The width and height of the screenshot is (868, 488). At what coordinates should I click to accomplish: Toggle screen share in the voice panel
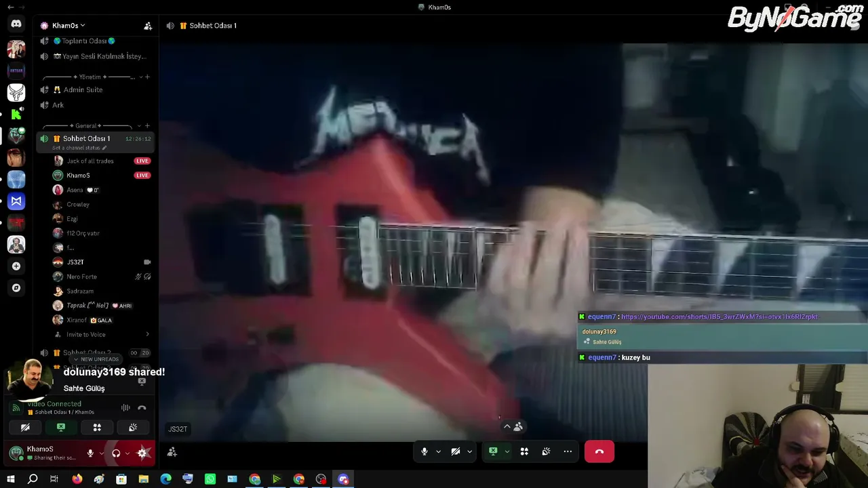[x=61, y=428]
